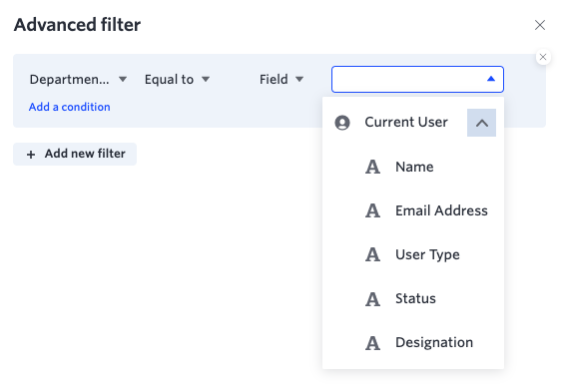562x392 pixels.
Task: Click the A text icon beside Designation
Action: point(372,342)
